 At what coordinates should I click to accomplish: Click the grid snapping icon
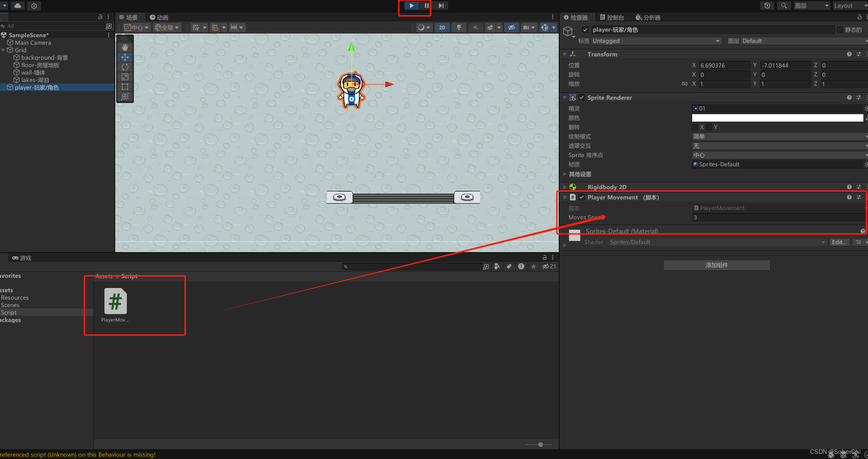(196, 27)
